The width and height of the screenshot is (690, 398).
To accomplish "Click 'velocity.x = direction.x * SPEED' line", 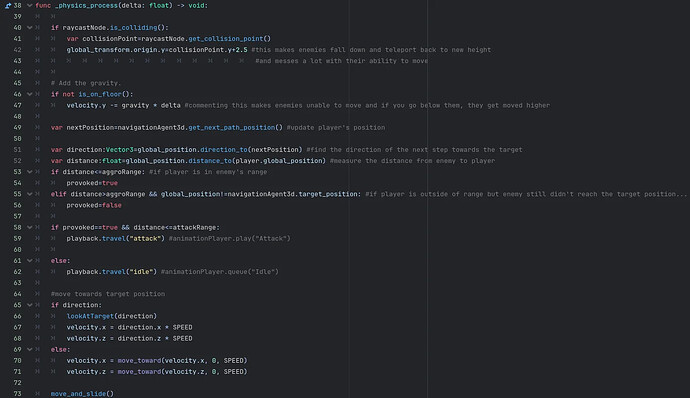I will [x=129, y=328].
